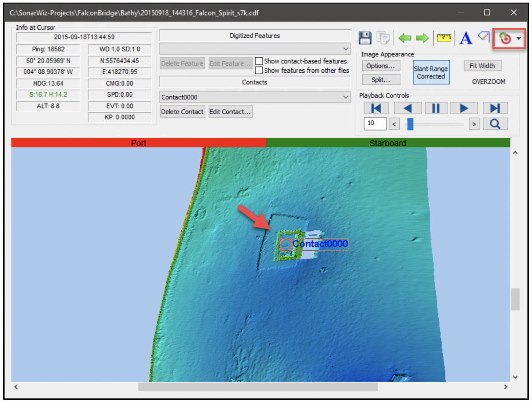Click the tag label icon
The image size is (532, 403).
click(483, 36)
